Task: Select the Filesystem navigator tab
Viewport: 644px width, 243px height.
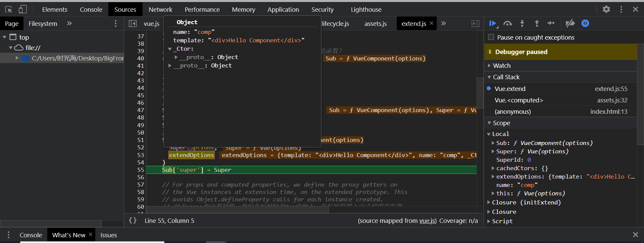Action: tap(43, 23)
